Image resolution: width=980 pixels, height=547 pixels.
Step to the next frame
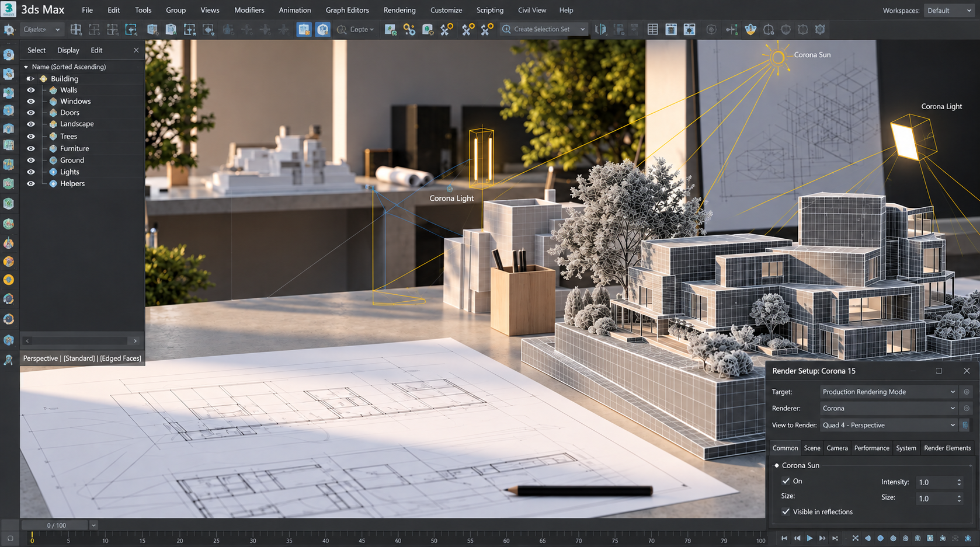tap(822, 538)
